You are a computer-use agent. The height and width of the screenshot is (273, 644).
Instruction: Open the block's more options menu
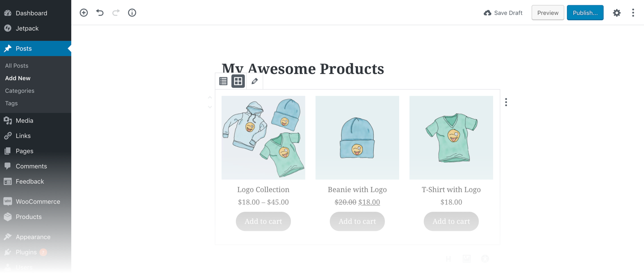point(506,102)
